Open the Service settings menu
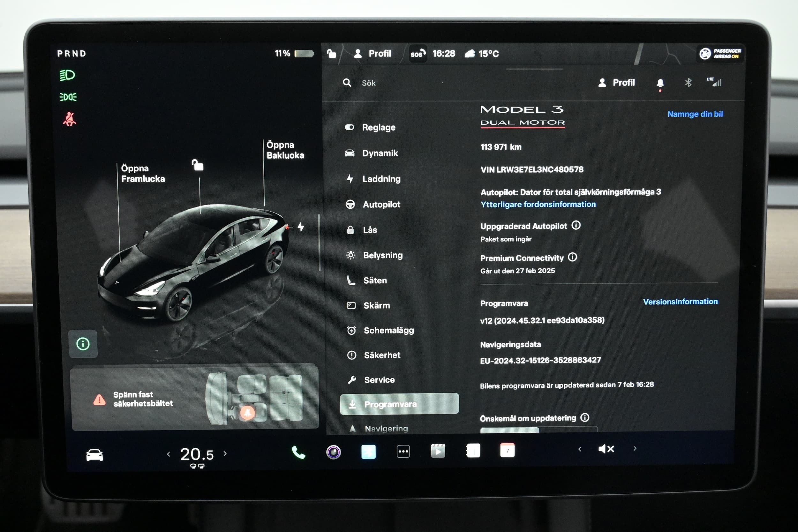Image resolution: width=798 pixels, height=532 pixels. tap(371, 380)
